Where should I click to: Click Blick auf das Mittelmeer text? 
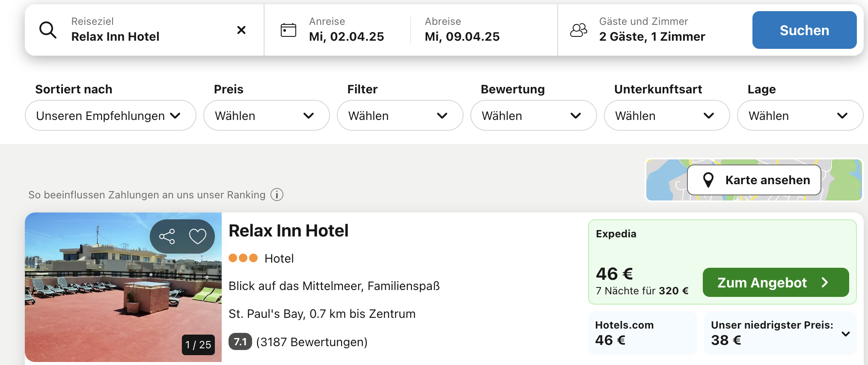click(334, 286)
